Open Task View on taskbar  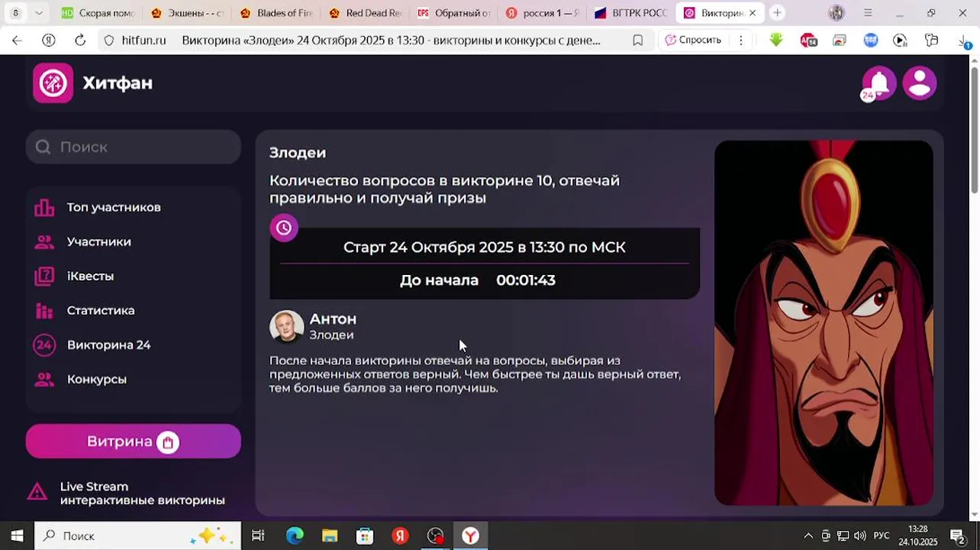point(258,535)
